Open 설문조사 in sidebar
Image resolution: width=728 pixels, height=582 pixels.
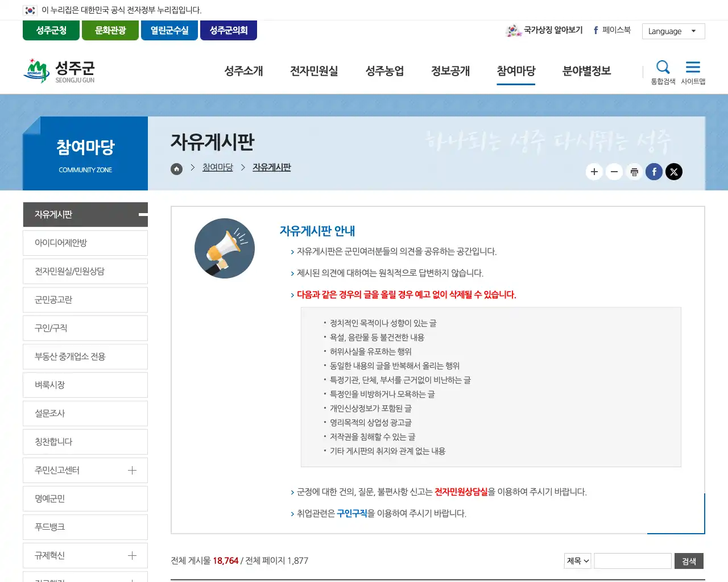tap(85, 413)
